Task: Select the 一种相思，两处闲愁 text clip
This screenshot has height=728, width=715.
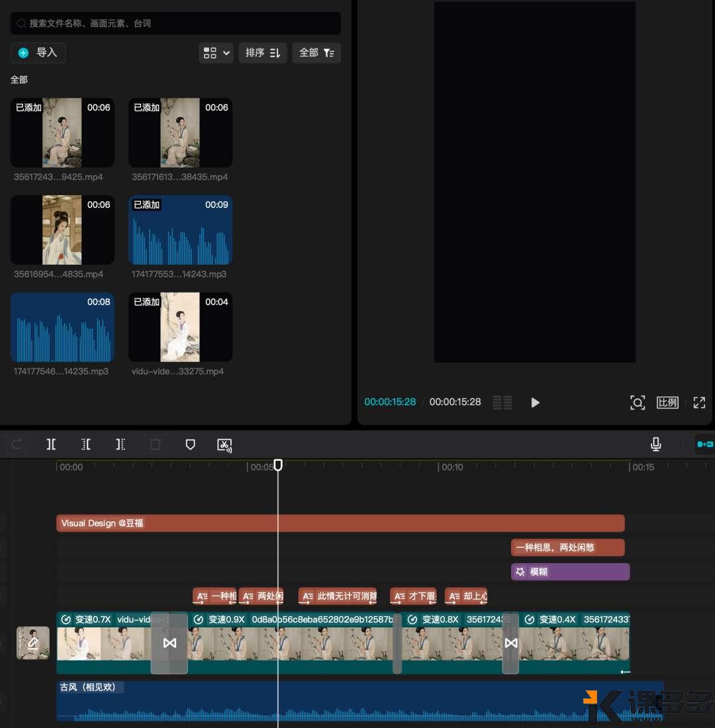Action: tap(568, 547)
